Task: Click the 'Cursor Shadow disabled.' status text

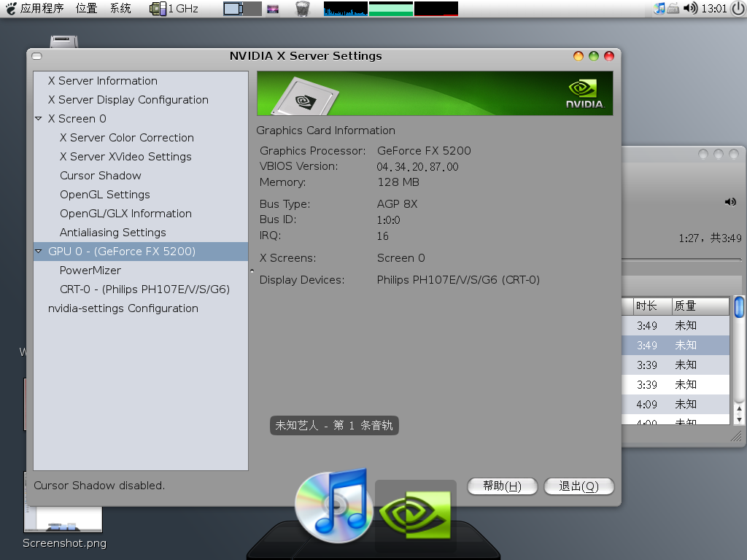Action: coord(99,486)
